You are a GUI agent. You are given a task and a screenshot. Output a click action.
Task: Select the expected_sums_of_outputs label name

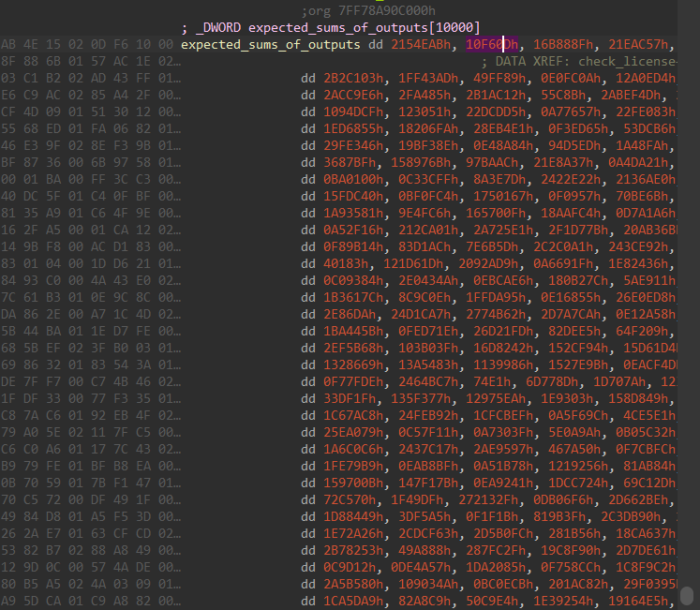[x=269, y=44]
